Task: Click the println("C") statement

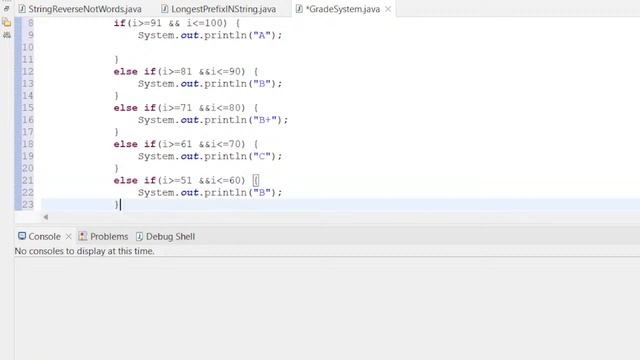Action: click(210, 156)
